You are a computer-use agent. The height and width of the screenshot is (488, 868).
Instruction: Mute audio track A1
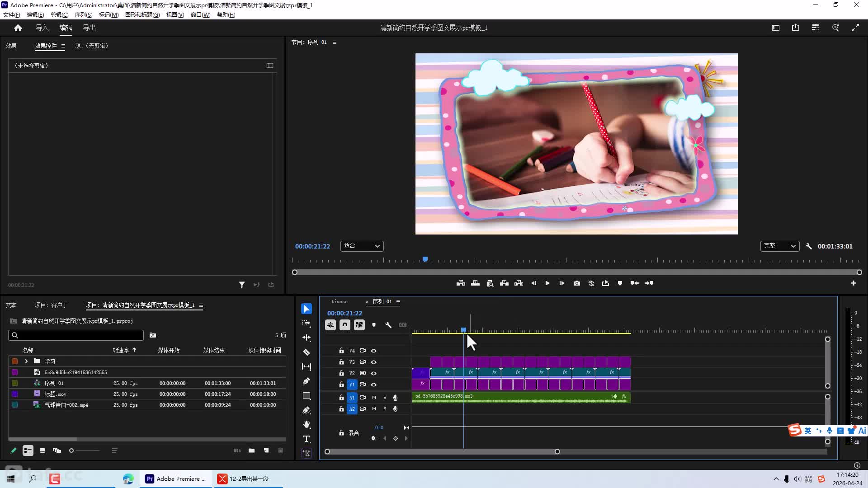[x=374, y=398]
